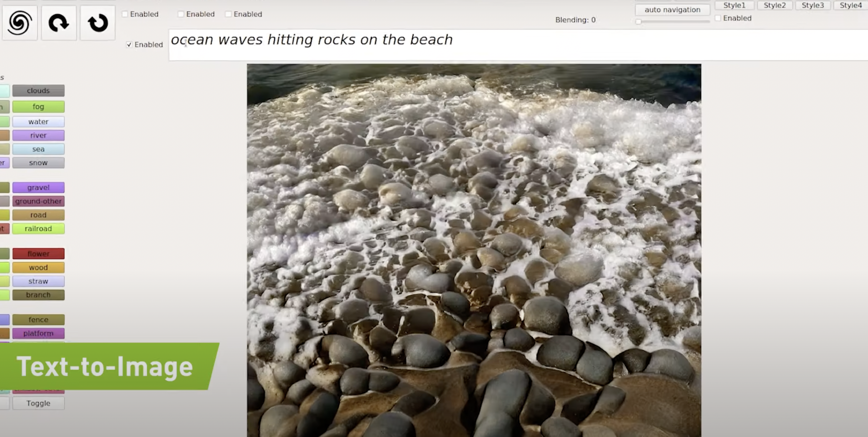Click the Blending slider handle
Image resolution: width=868 pixels, height=437 pixels.
point(638,22)
